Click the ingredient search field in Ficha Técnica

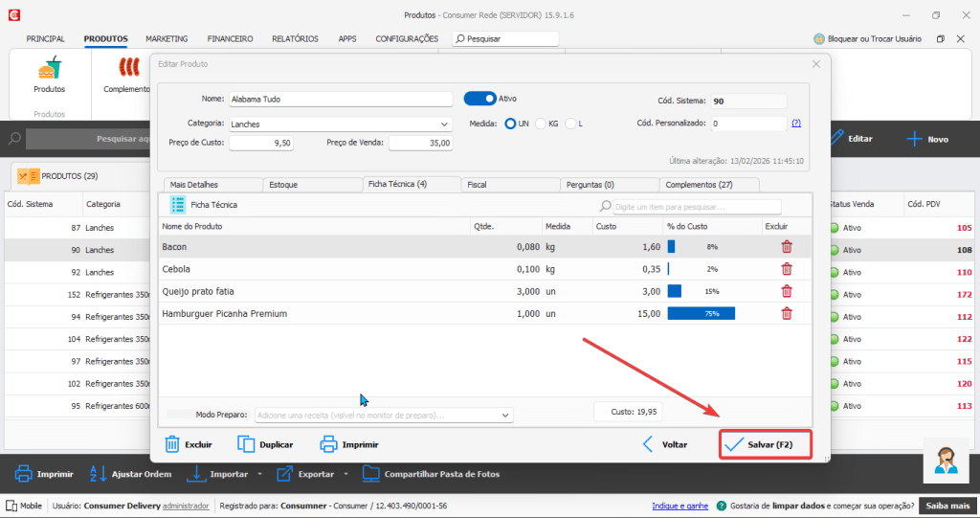(x=696, y=206)
